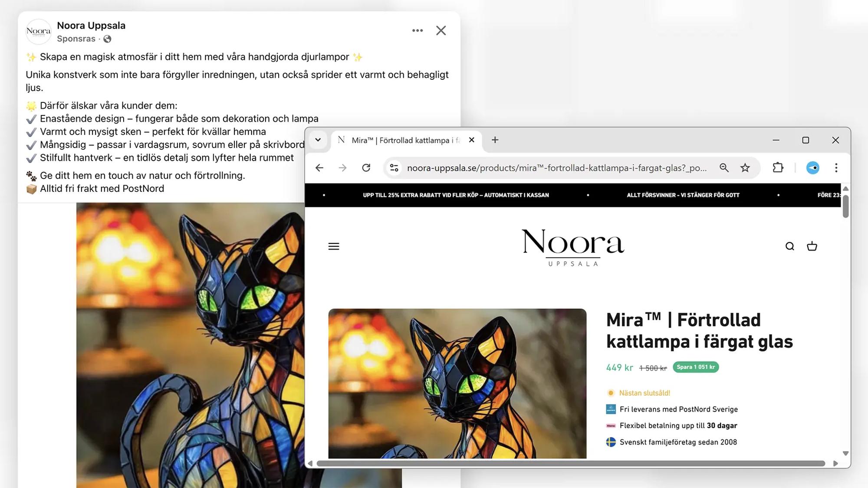Go forward in browser history
Screen dimensions: 868x488
tap(342, 168)
